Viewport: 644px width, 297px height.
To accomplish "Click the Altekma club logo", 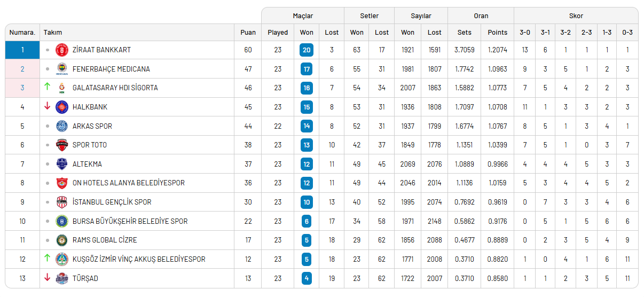I will click(62, 164).
